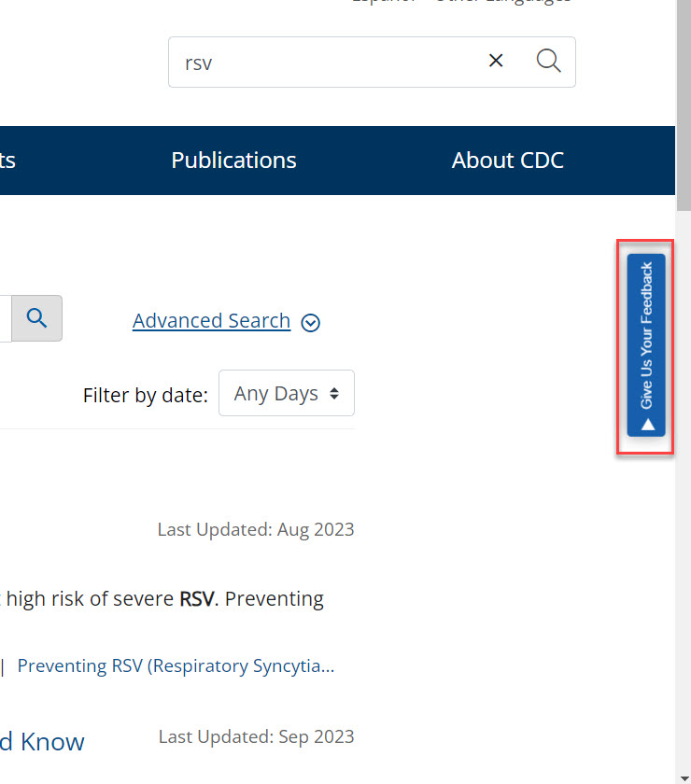Click the vertical scrollbar thumb

coord(684,105)
